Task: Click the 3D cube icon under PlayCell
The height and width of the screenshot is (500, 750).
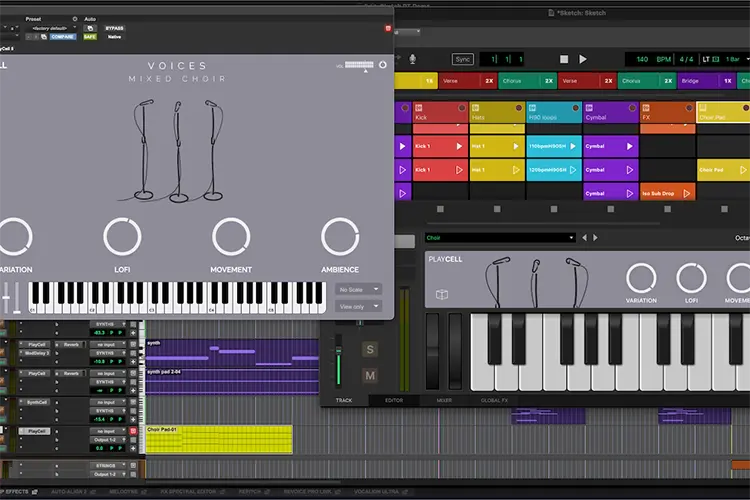Action: 442,294
